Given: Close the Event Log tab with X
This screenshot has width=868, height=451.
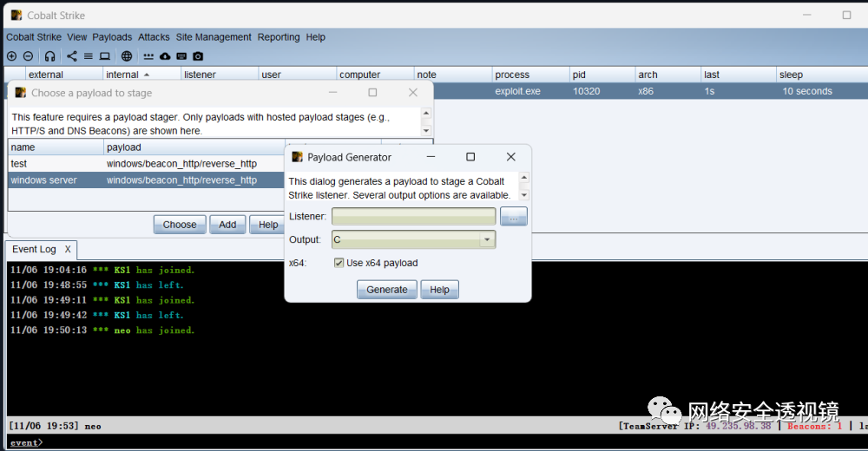Looking at the screenshot, I should coord(68,249).
